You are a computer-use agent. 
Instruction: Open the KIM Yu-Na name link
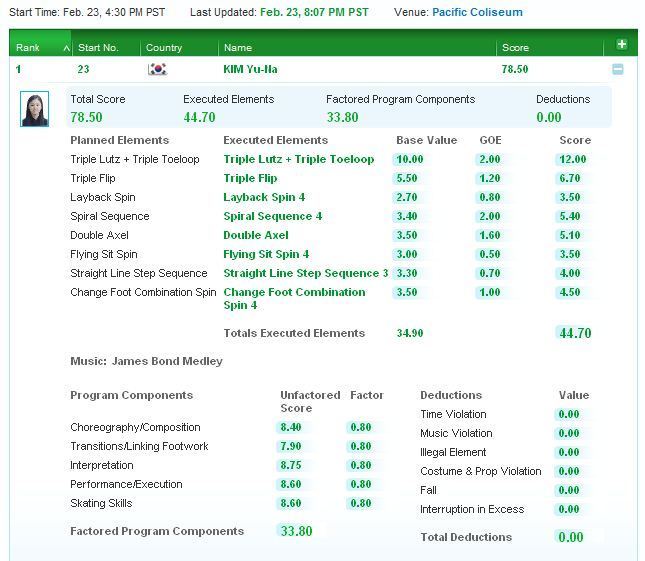click(x=250, y=69)
